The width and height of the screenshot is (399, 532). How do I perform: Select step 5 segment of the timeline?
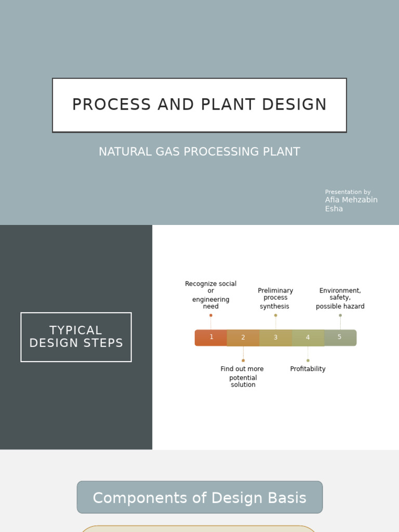click(340, 338)
